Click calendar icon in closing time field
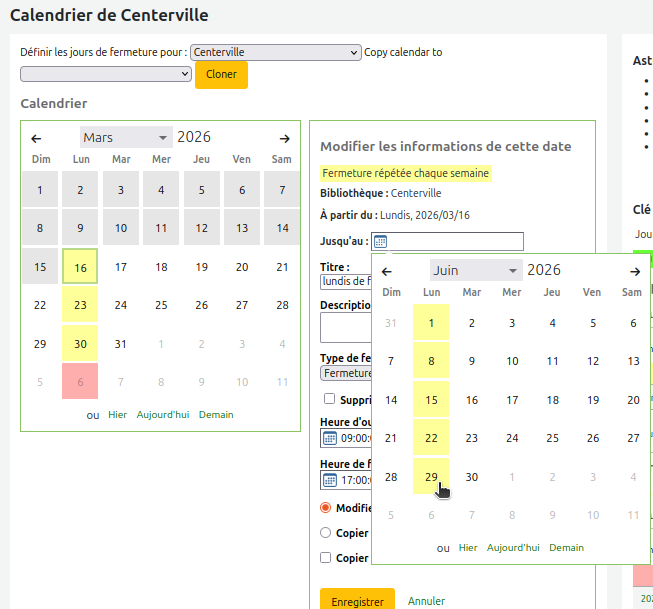The height and width of the screenshot is (609, 653). tap(330, 480)
